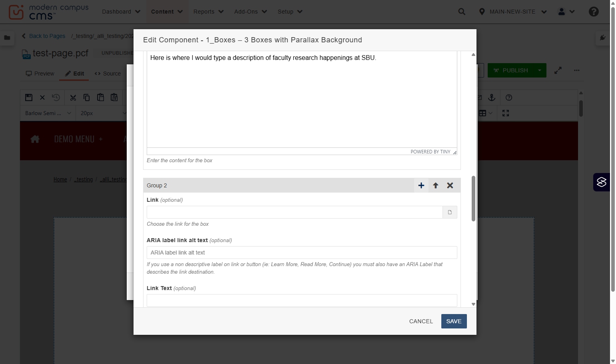Open the more options ellipsis icon
616x364 pixels.
click(x=577, y=70)
